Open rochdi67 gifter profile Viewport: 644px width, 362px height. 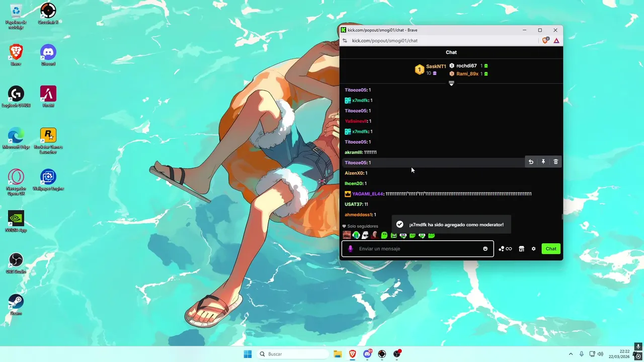click(x=466, y=66)
